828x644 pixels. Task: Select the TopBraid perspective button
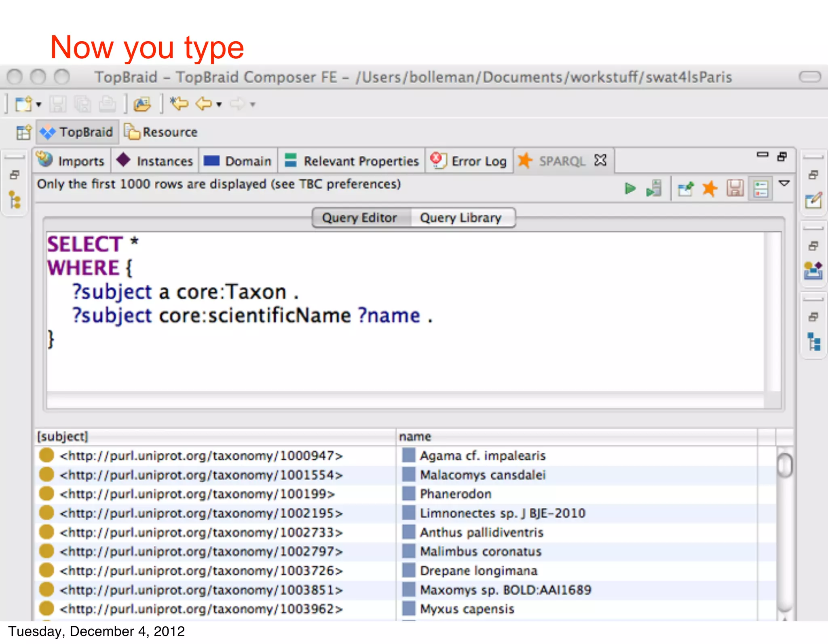[77, 132]
